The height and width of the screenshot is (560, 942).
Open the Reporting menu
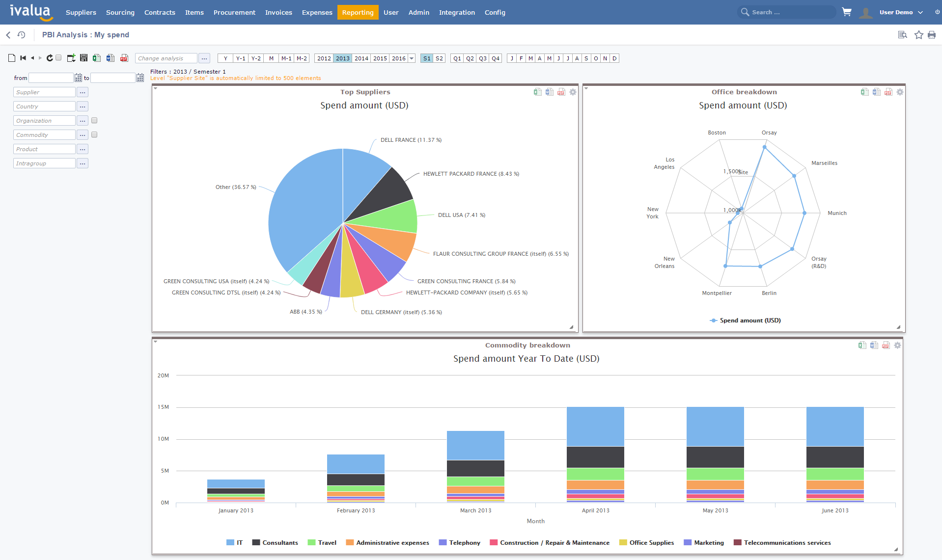(358, 12)
